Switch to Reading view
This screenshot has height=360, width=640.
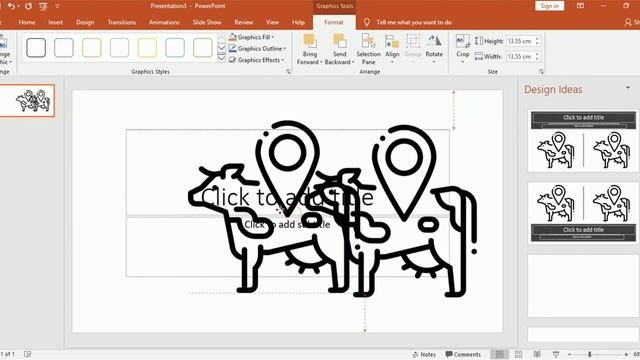point(537,354)
